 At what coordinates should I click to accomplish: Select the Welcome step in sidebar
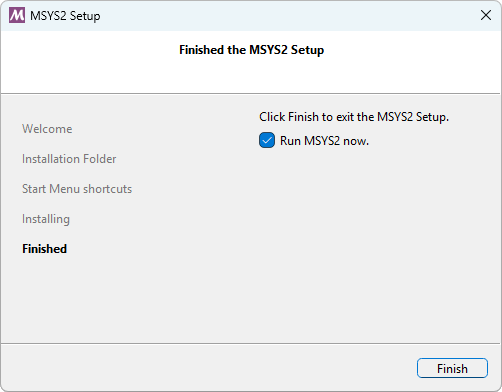point(47,129)
